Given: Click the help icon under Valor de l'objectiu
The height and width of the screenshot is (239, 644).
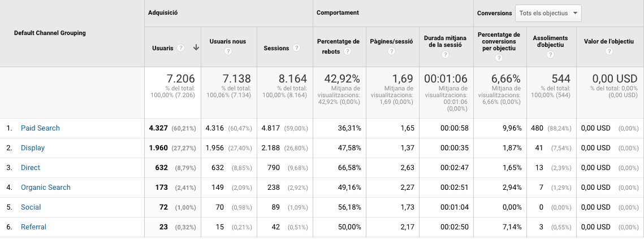Looking at the screenshot, I should [608, 51].
